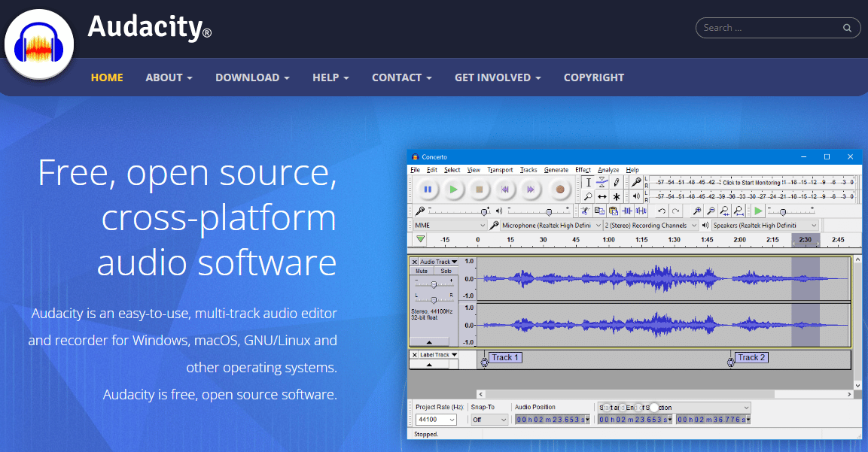Click the Silence audio icon

tap(641, 211)
